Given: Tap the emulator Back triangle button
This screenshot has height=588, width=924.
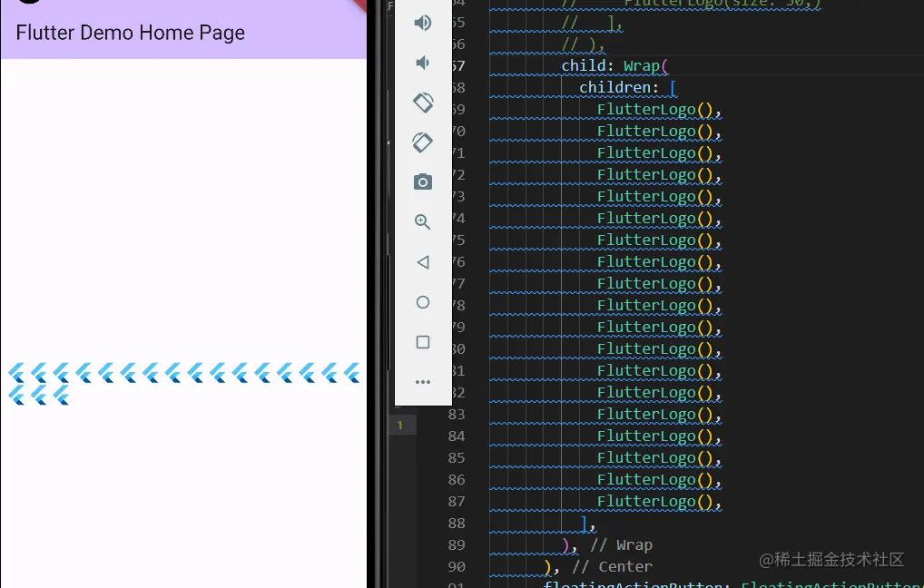Looking at the screenshot, I should pyautogui.click(x=423, y=262).
